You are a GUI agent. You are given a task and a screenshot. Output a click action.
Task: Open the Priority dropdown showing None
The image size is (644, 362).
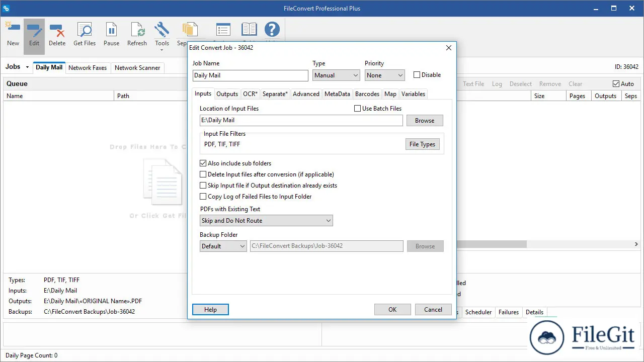click(x=385, y=75)
